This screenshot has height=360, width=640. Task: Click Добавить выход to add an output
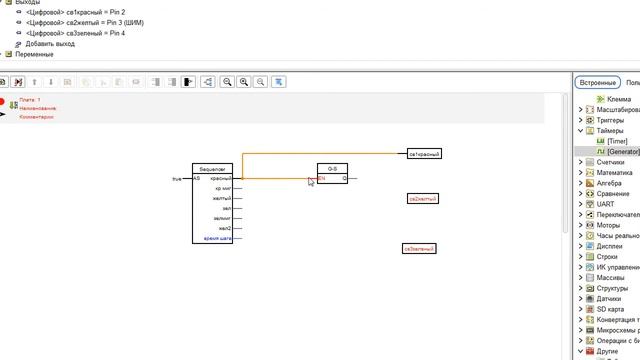tap(50, 44)
